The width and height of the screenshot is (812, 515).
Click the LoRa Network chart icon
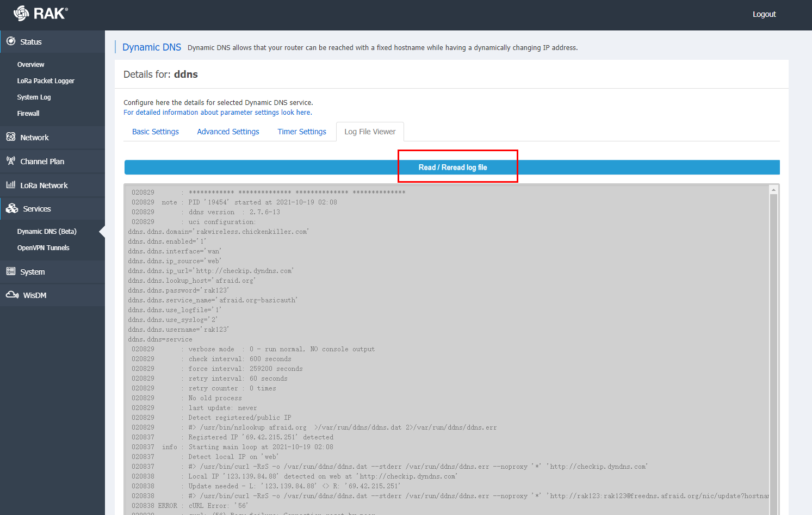coord(11,185)
